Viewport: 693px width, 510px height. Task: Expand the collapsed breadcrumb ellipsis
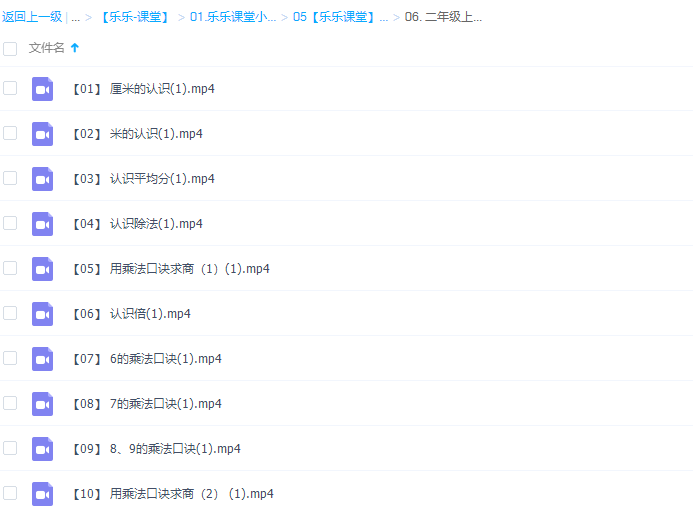tap(75, 17)
